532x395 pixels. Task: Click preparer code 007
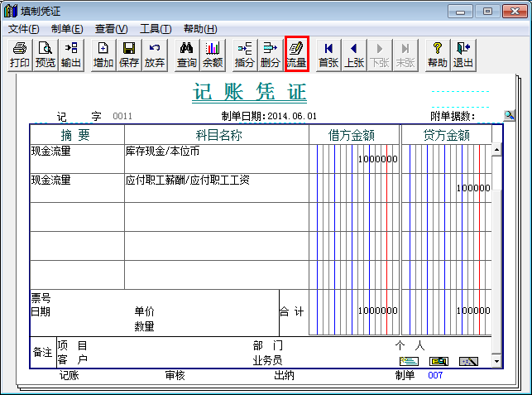coord(435,375)
